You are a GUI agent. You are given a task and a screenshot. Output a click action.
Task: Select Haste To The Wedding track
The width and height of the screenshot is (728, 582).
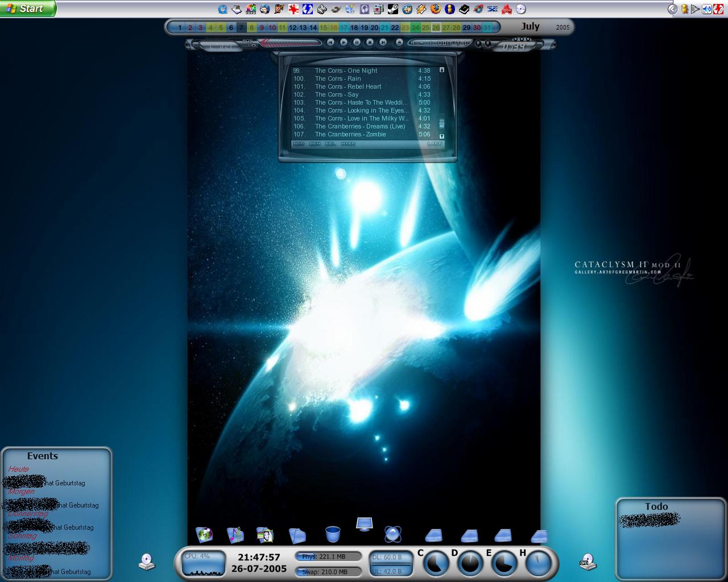362,102
